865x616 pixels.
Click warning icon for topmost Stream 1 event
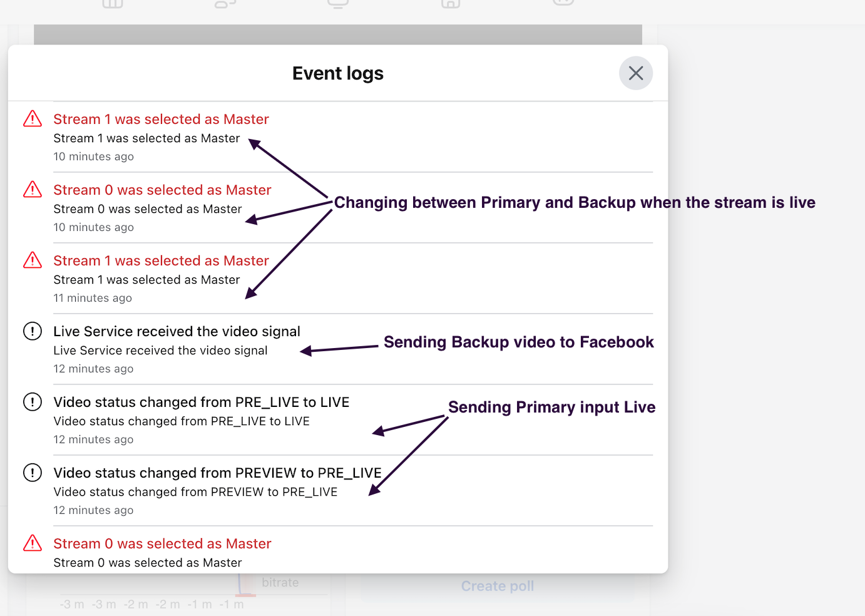(33, 119)
